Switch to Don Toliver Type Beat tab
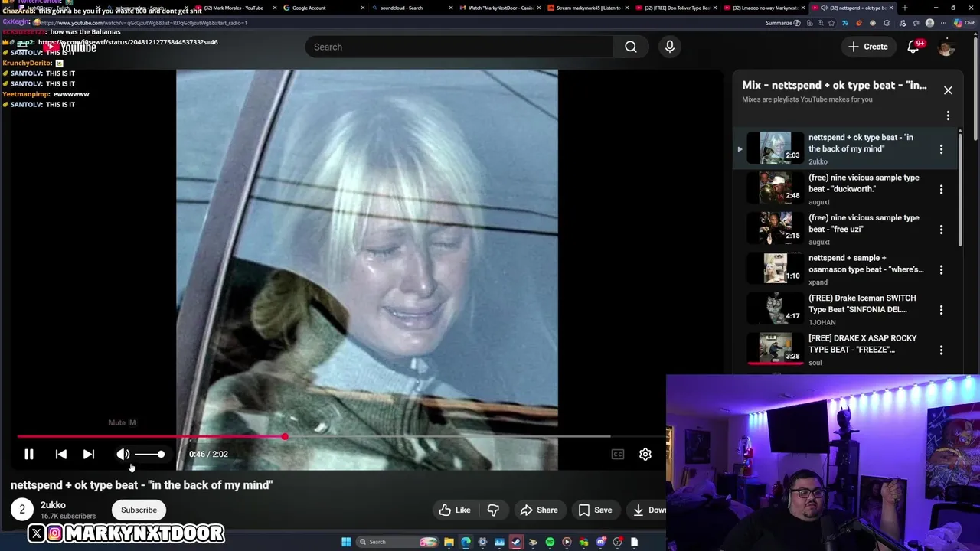The width and height of the screenshot is (980, 551). point(678,8)
